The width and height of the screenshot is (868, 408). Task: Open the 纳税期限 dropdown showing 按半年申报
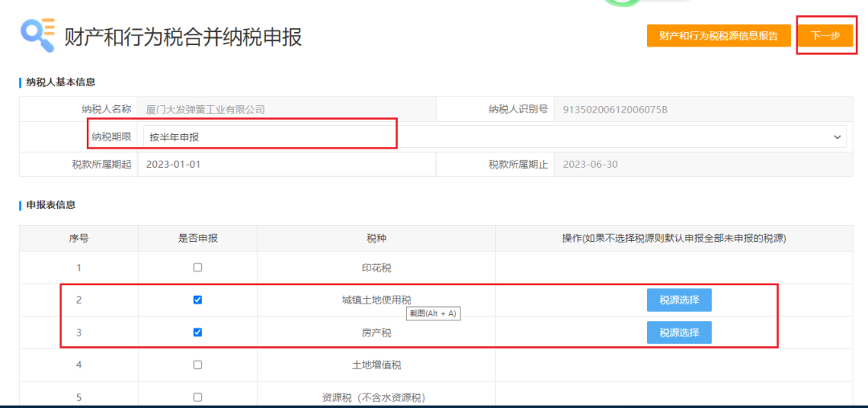[494, 137]
